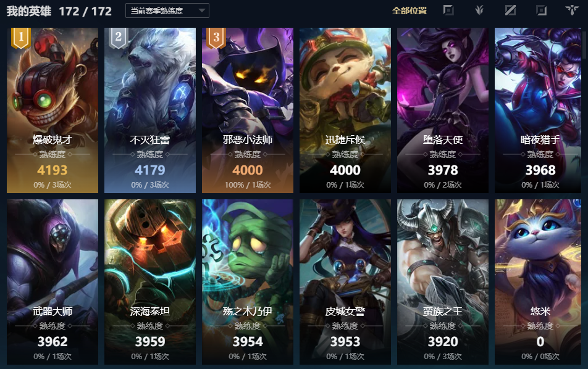Click the gold rank 1 badge
Screen dimensions: 588x369
tap(20, 38)
